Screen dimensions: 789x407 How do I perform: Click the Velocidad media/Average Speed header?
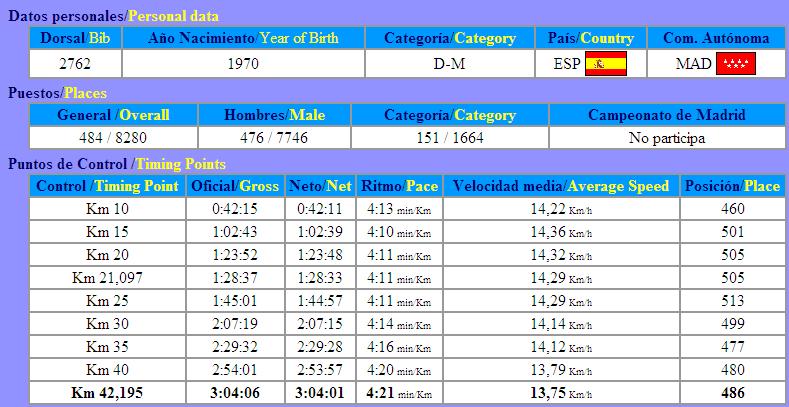point(561,186)
